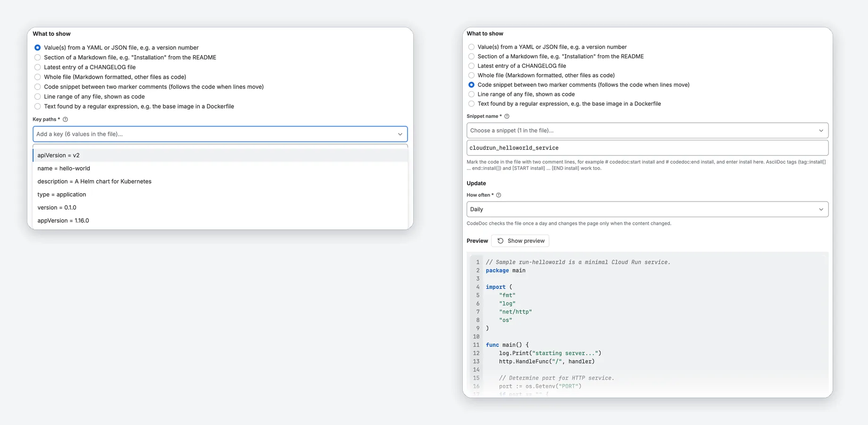Screen dimensions: 868x425
Task: Click the help icon beside Snippet name
Action: (507, 116)
